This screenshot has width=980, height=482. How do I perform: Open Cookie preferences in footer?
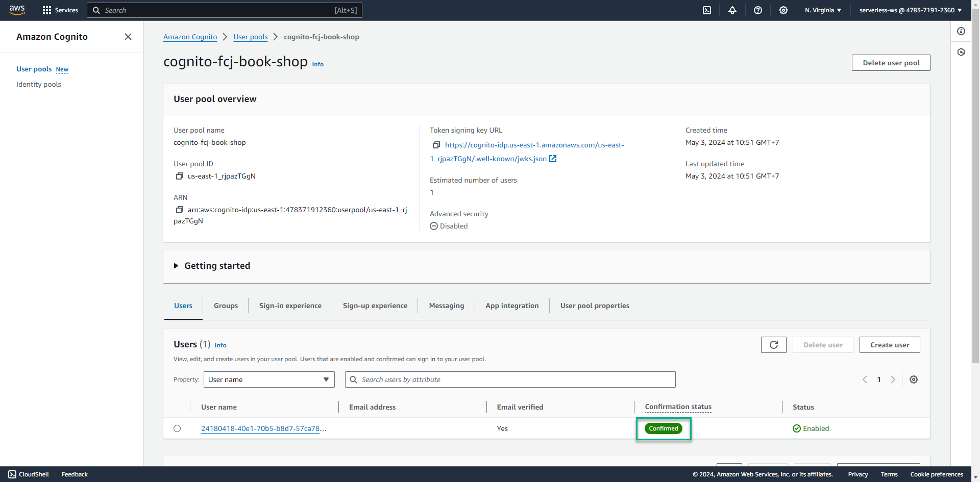point(937,474)
